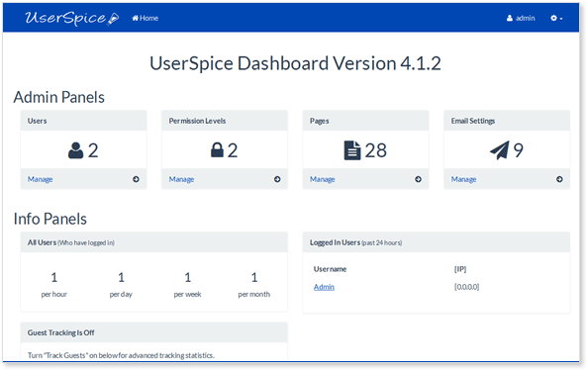Open the admin user account link
This screenshot has height=371, width=588.
point(521,18)
